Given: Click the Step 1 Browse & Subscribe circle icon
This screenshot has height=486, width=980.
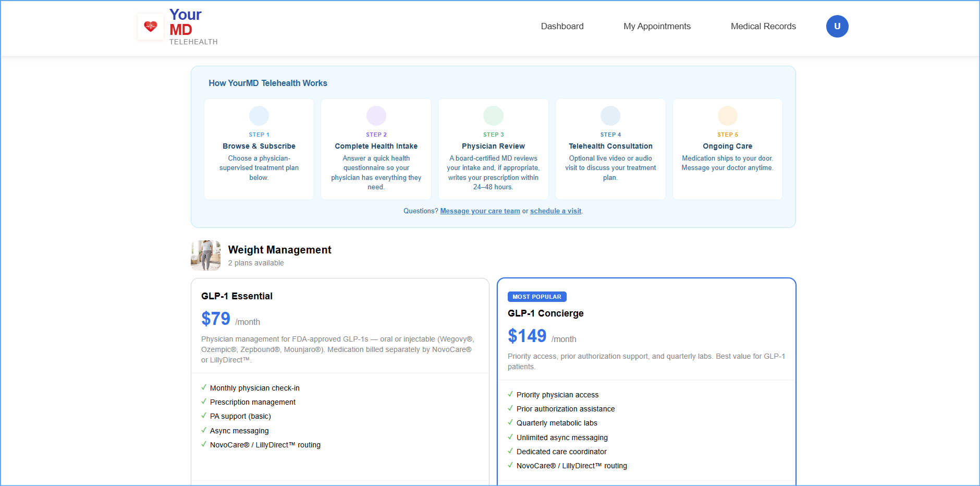Looking at the screenshot, I should point(259,116).
